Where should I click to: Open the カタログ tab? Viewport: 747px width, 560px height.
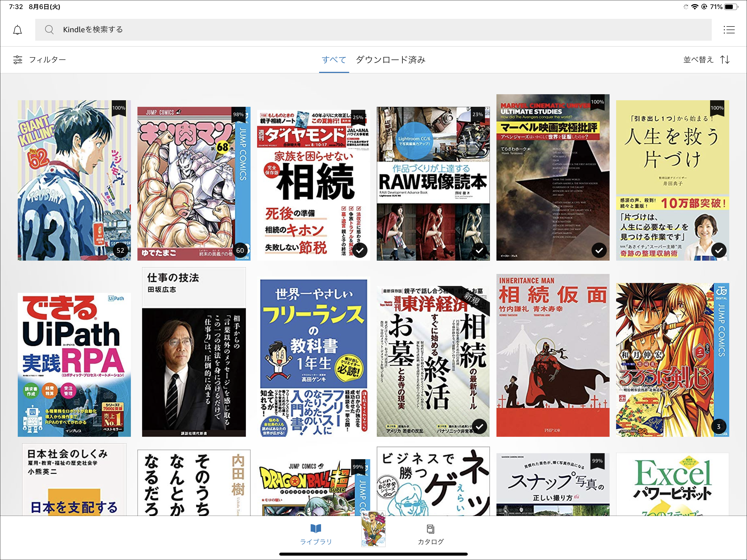(431, 535)
